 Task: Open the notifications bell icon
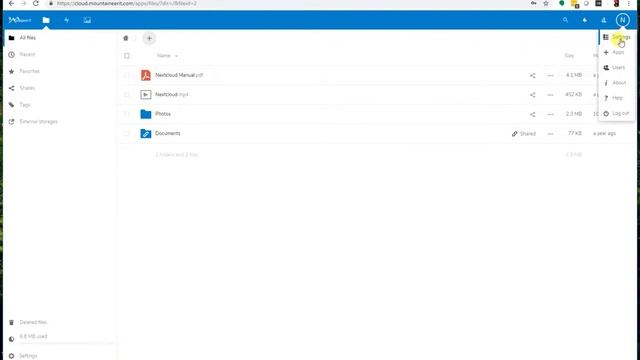pos(584,20)
